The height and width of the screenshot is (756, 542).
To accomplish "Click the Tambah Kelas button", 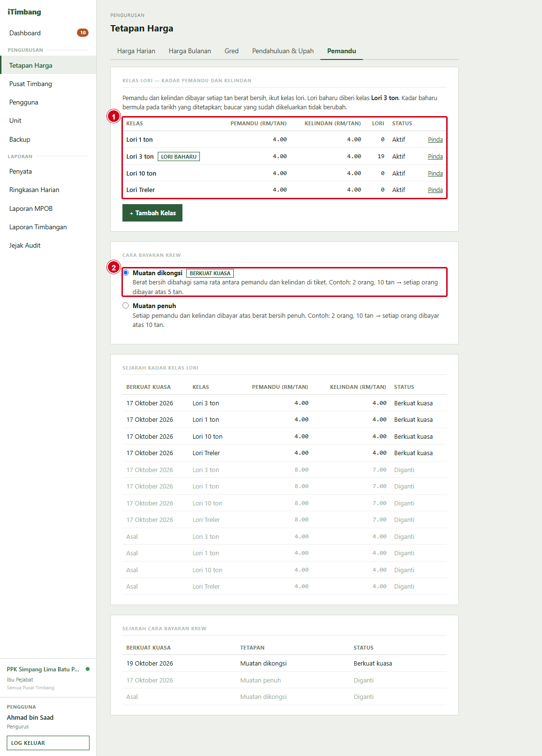I will click(x=152, y=213).
